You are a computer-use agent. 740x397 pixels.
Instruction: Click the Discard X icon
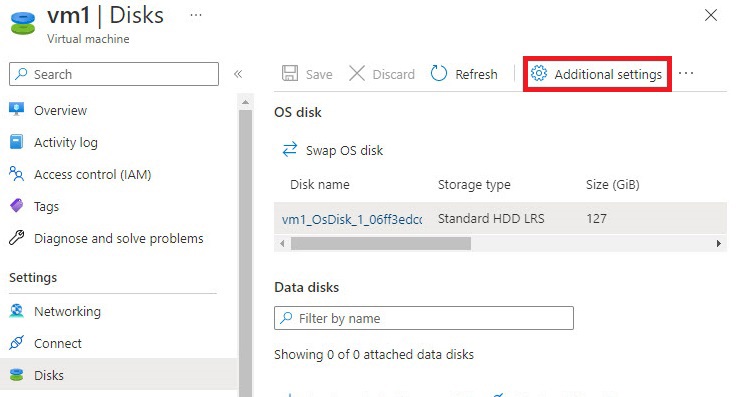click(x=357, y=74)
